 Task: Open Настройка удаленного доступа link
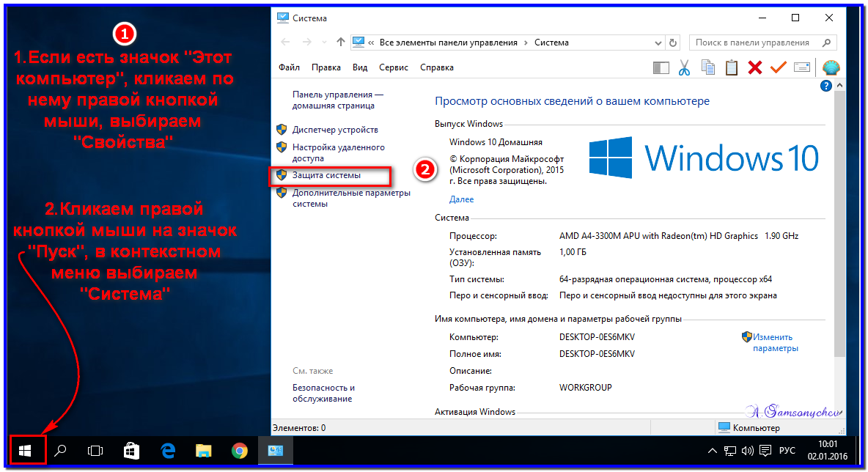pyautogui.click(x=338, y=152)
